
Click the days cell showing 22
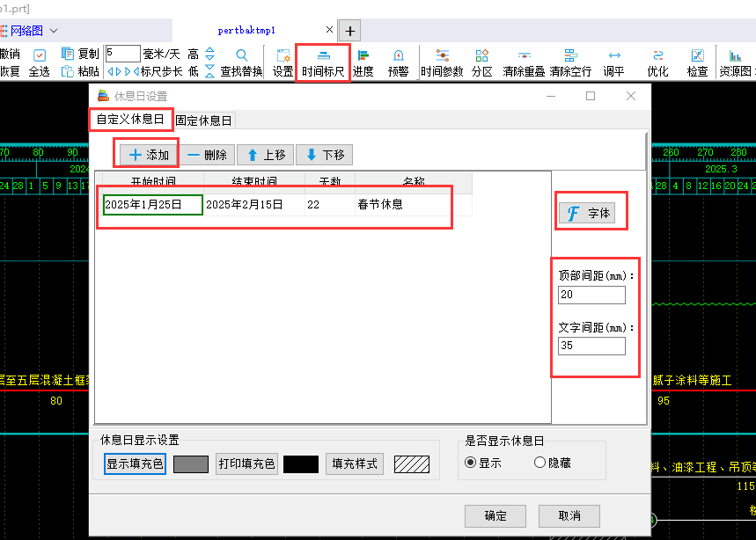[x=330, y=205]
